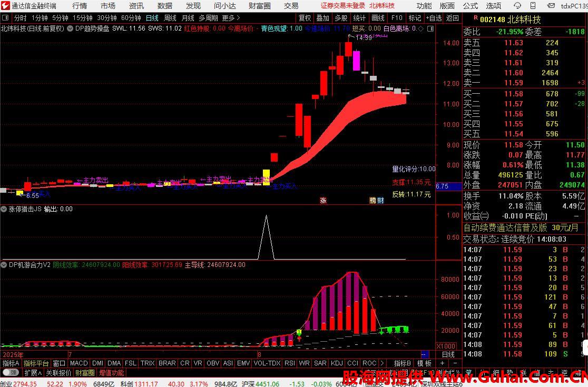588x387 pixels.
Task: Open the 版面 menu
Action: tap(447, 6)
